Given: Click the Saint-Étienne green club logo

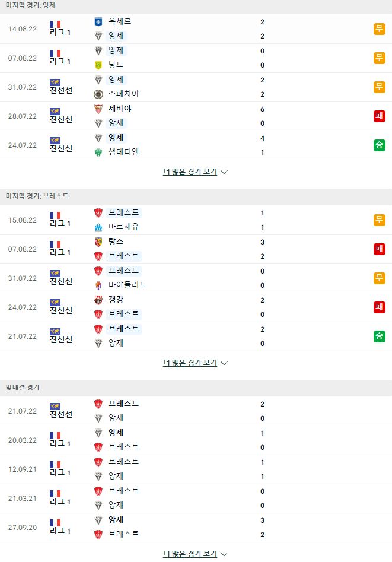Looking at the screenshot, I should (x=98, y=153).
